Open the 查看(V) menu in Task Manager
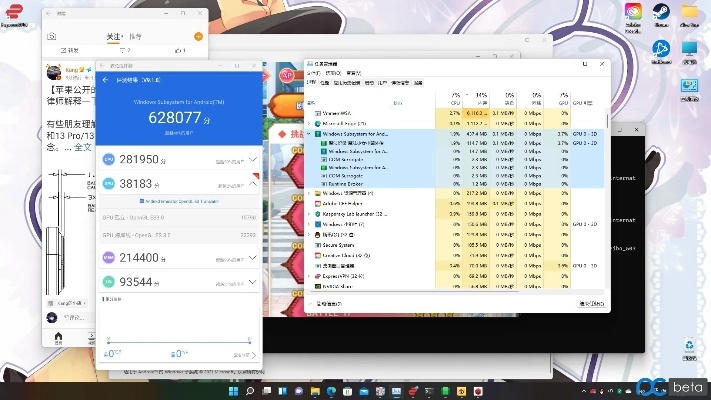711x400 pixels. [x=354, y=73]
